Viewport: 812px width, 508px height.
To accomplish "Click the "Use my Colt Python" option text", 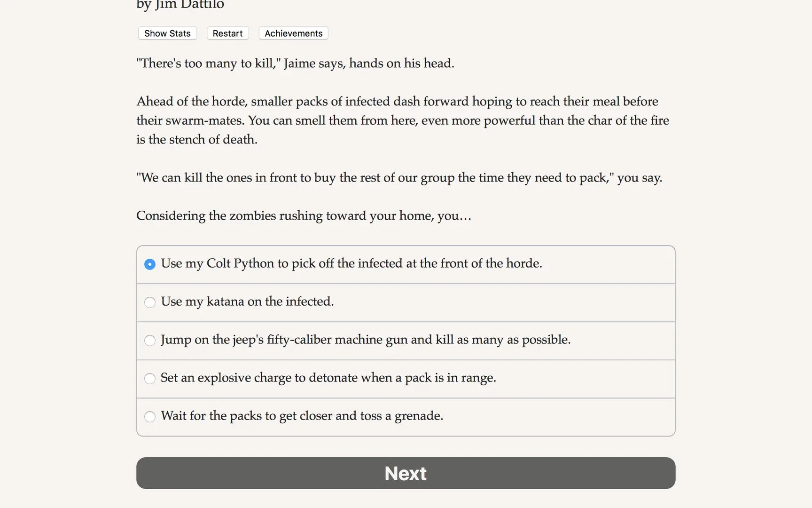I will coord(351,263).
